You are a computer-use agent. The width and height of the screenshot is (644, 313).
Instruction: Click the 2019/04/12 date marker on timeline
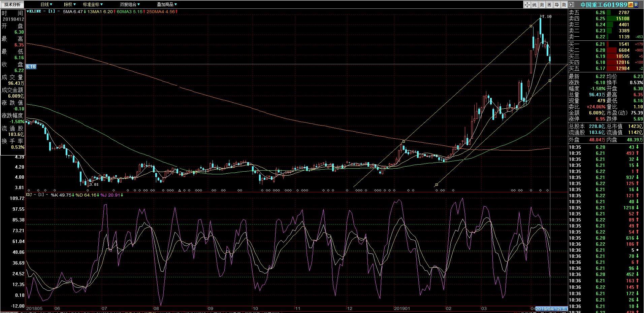pos(551,309)
